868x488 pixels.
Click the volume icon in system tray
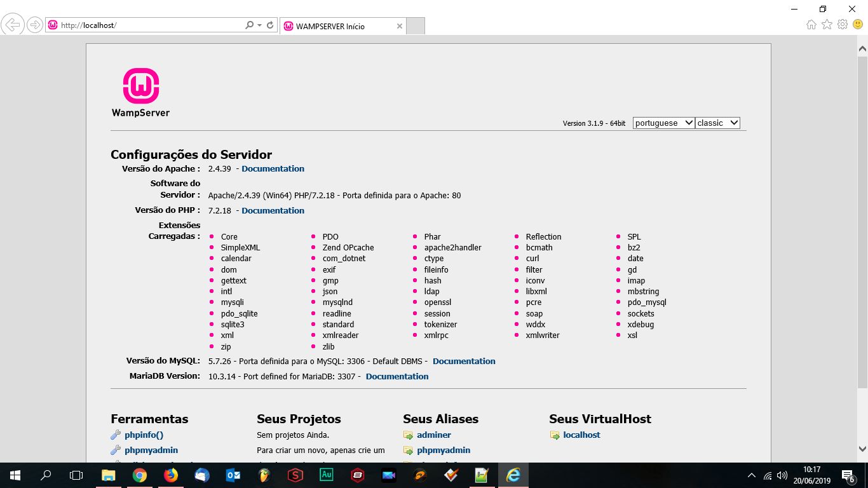tap(782, 475)
